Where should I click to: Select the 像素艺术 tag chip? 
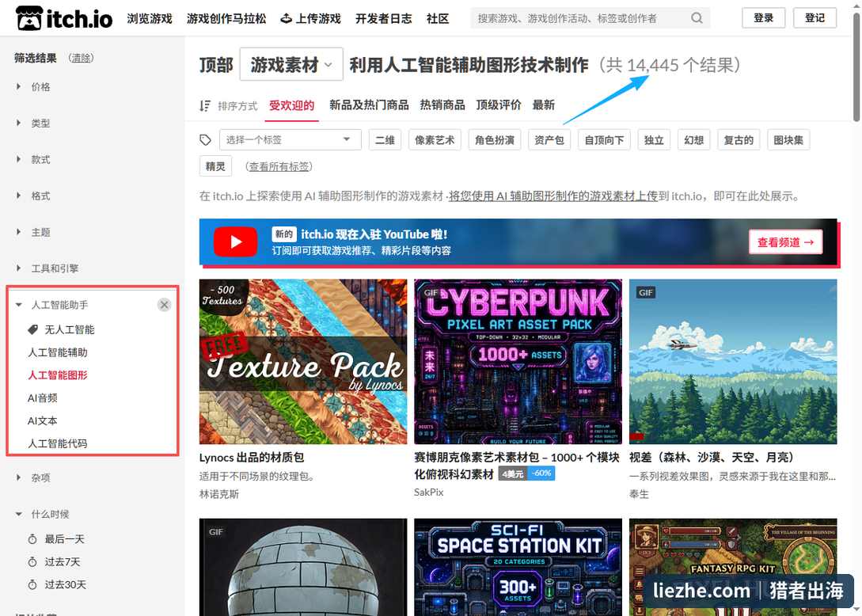coord(435,140)
